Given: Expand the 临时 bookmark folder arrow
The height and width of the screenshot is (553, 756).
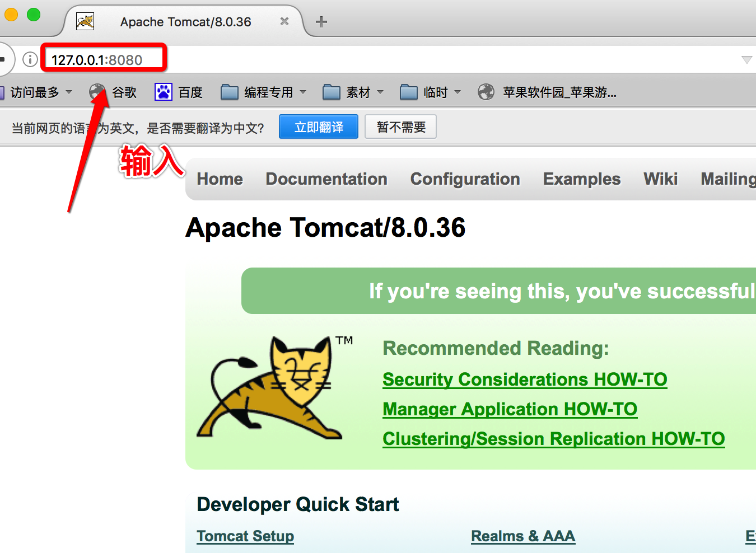Looking at the screenshot, I should [x=458, y=92].
